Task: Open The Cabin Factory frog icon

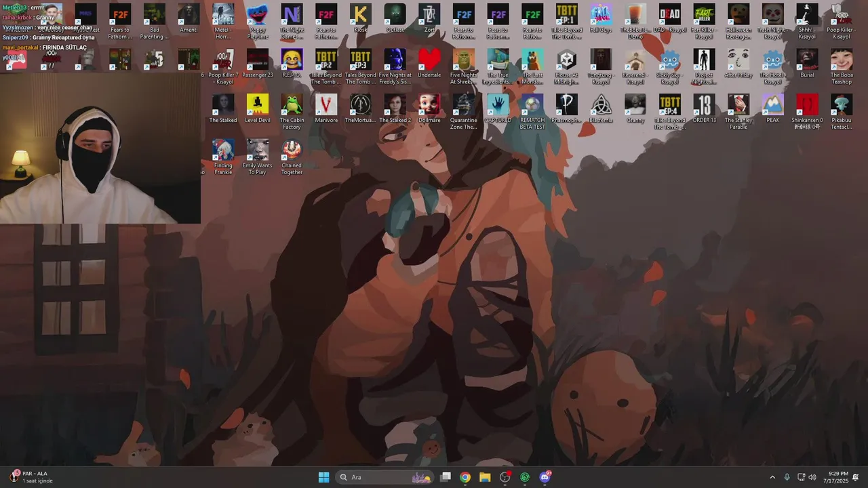Action: 292,113
